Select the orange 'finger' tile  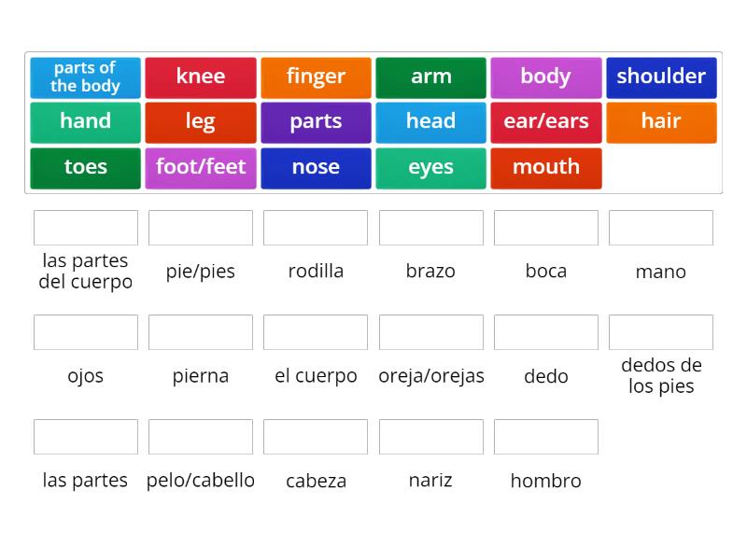click(316, 77)
